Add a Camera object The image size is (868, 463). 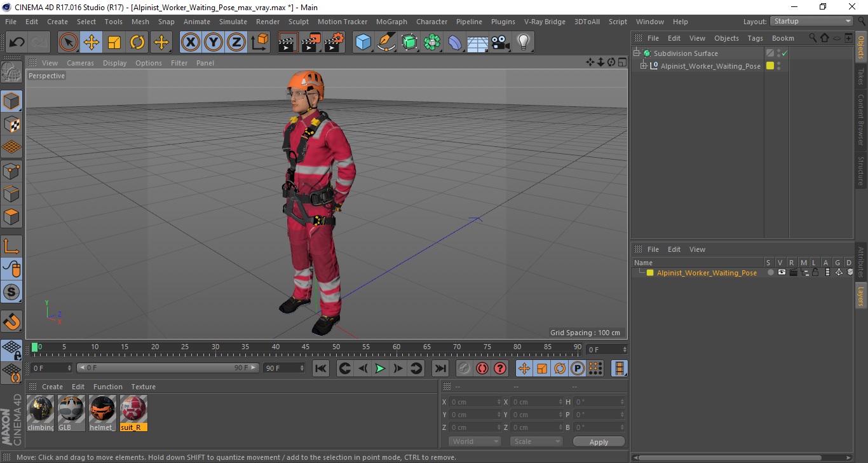point(501,43)
